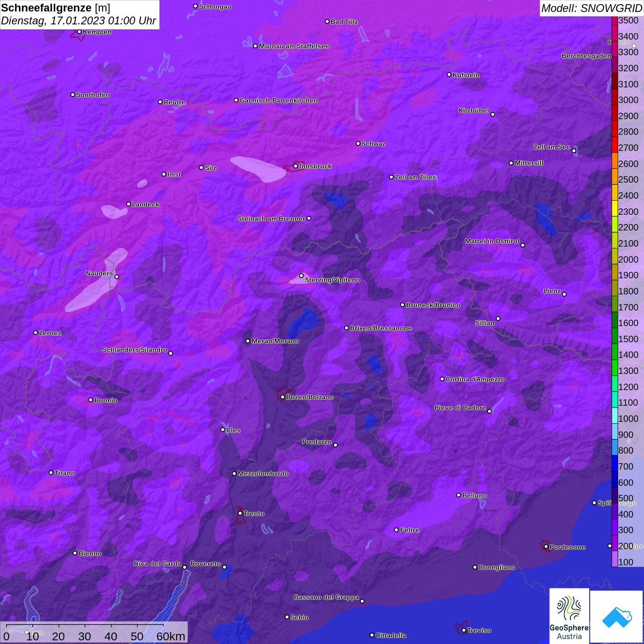
Task: Click the Trento city marker
Action: [x=240, y=513]
